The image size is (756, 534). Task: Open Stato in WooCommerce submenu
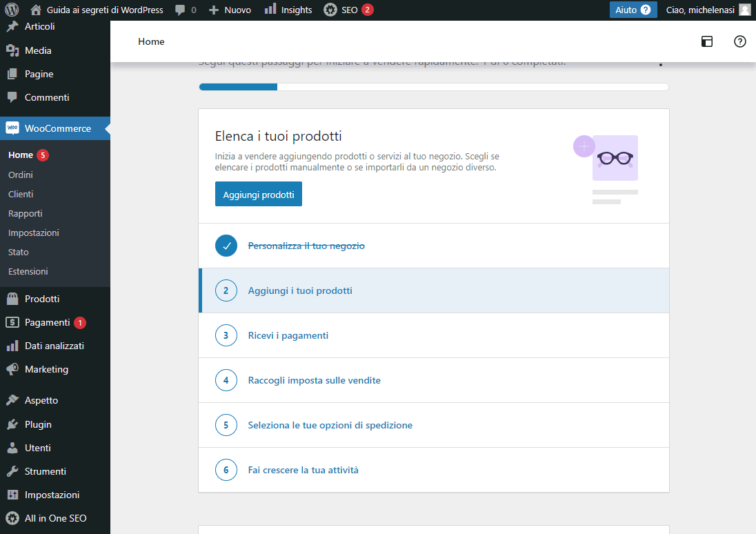click(19, 253)
